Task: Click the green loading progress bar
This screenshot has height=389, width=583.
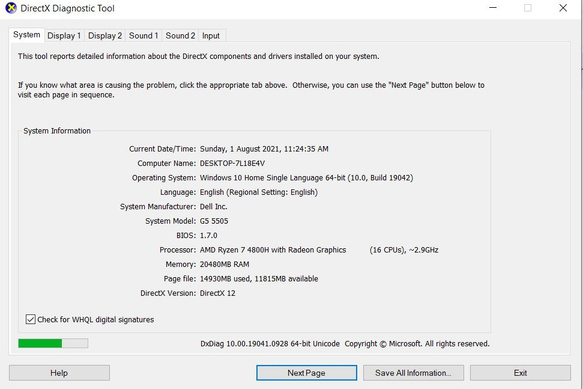Action: pyautogui.click(x=53, y=343)
